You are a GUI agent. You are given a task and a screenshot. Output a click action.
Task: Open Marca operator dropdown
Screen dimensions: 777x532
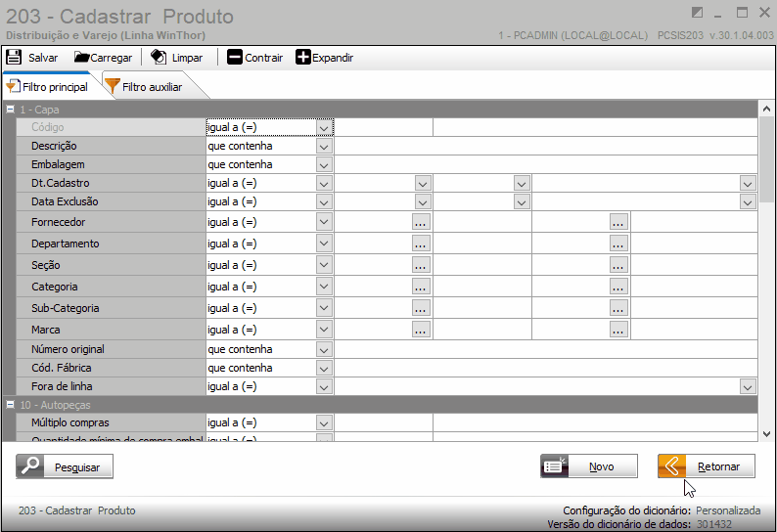pos(324,330)
